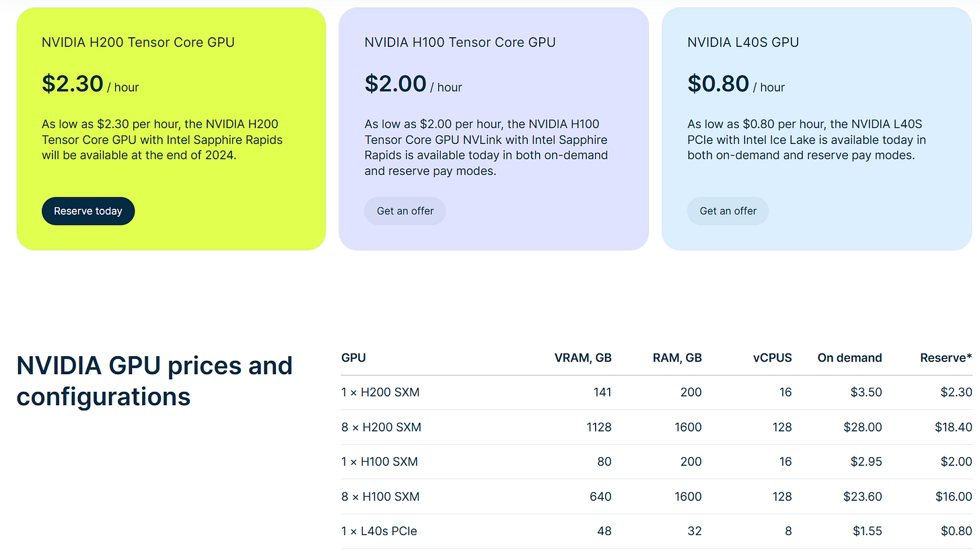Select the NVIDIA H100 Tensor Core GPU title
The height and width of the screenshot is (556, 980).
[460, 42]
